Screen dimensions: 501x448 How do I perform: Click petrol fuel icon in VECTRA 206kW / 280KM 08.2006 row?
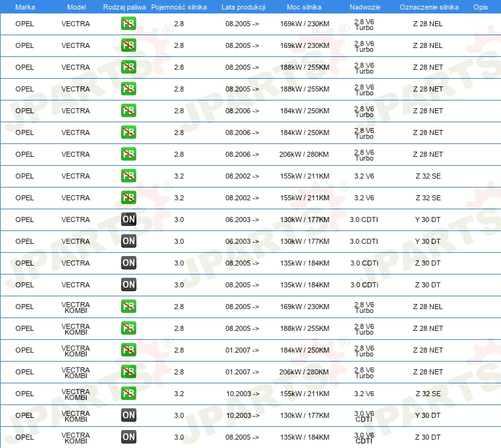(x=128, y=154)
